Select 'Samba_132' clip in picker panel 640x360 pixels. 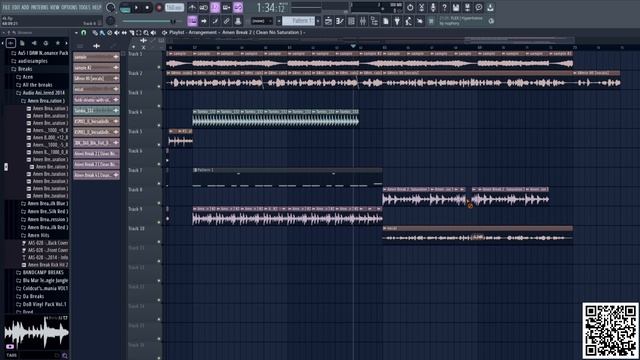coord(96,111)
